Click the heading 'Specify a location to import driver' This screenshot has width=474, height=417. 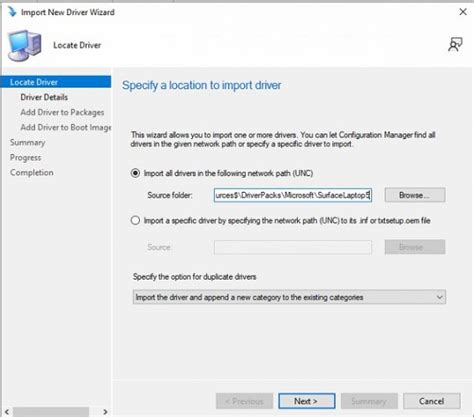tap(201, 85)
